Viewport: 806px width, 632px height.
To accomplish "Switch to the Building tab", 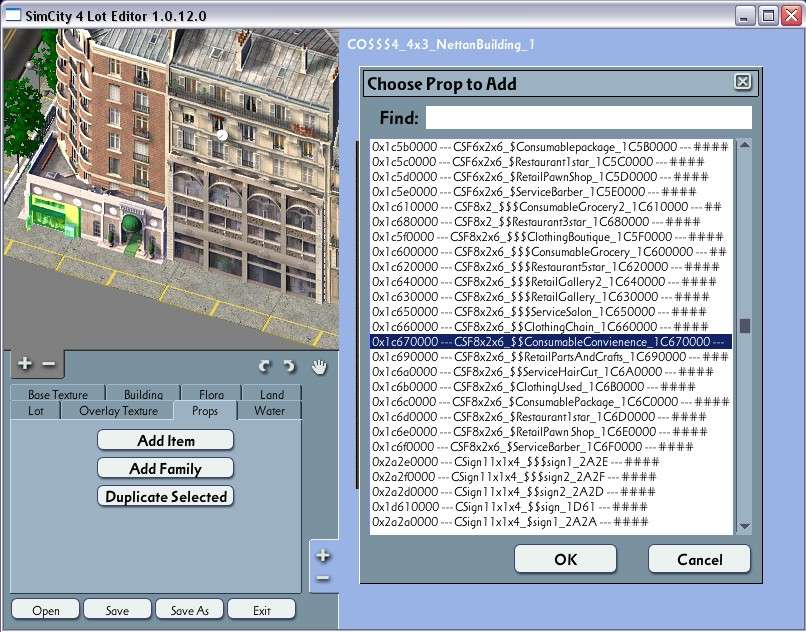I will (x=143, y=394).
